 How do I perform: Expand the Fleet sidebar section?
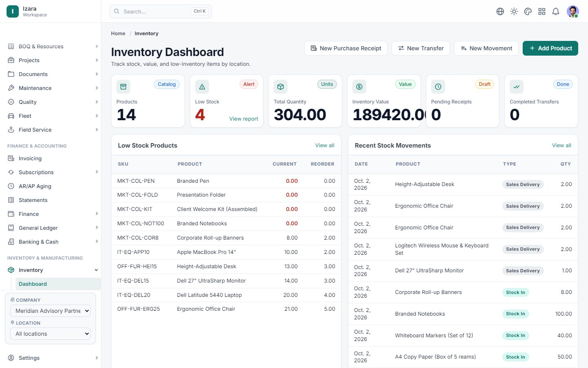53,116
